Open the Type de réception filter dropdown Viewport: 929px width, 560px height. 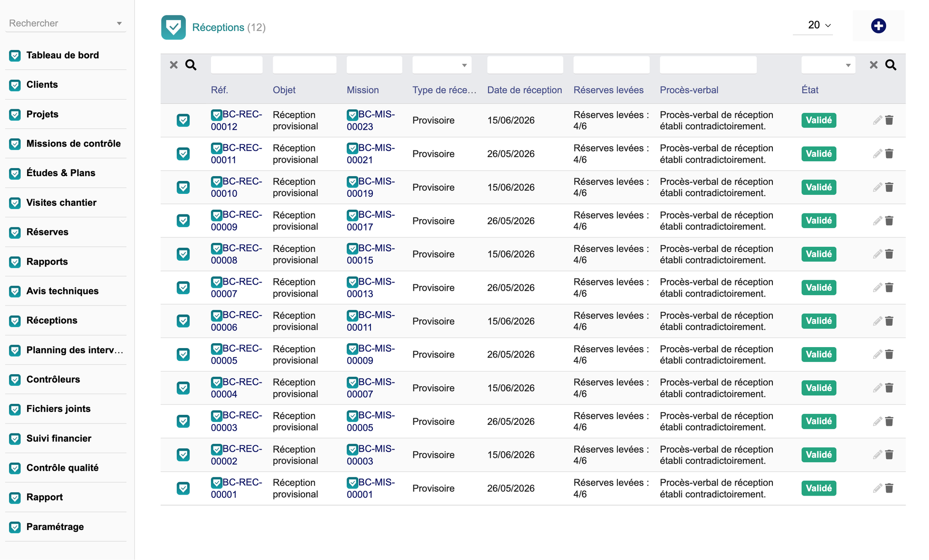442,65
